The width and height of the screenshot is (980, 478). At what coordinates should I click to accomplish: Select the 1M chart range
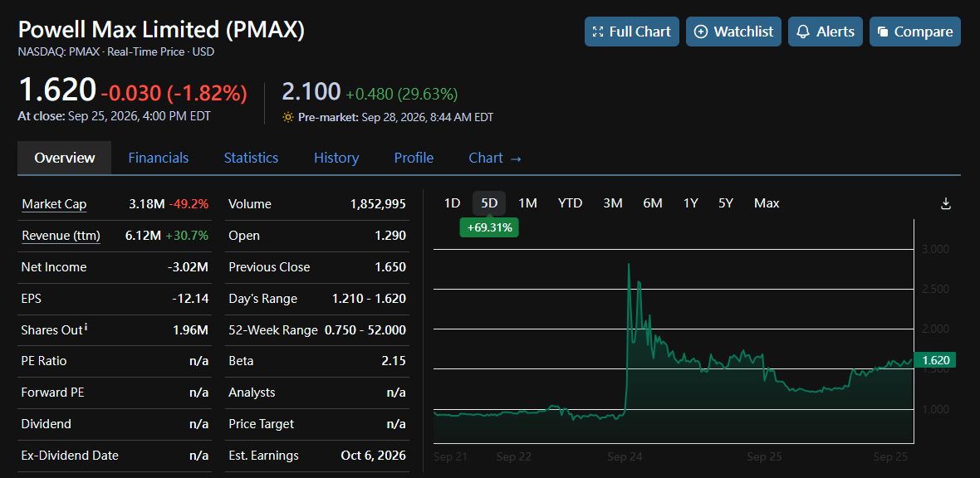click(527, 203)
